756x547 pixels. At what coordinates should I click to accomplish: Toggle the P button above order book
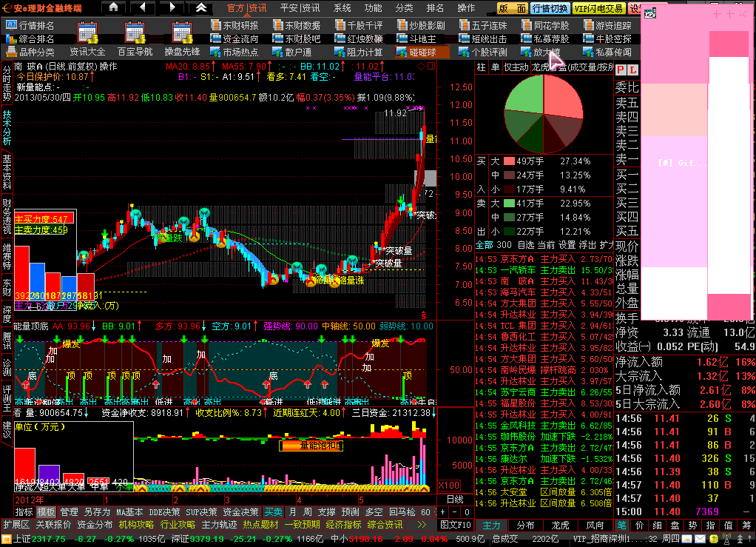point(621,70)
